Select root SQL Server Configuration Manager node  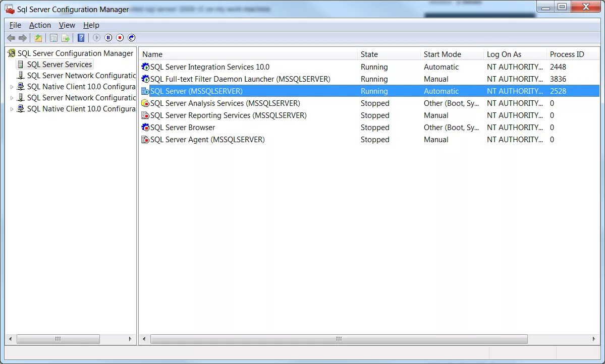pos(75,53)
